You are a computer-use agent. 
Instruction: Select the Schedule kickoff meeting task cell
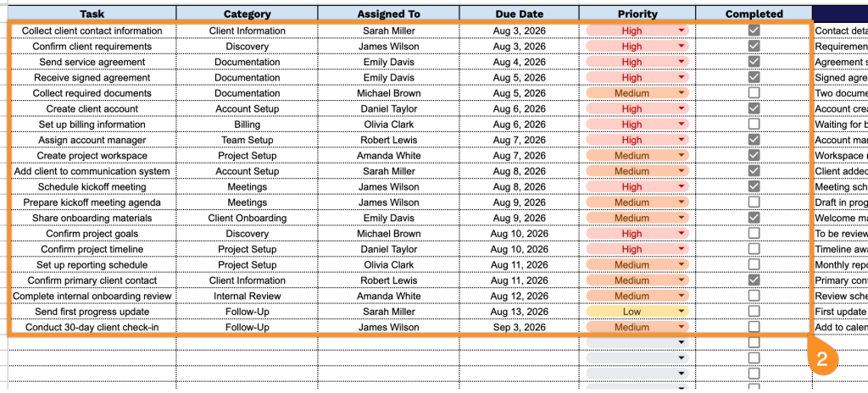(x=92, y=187)
